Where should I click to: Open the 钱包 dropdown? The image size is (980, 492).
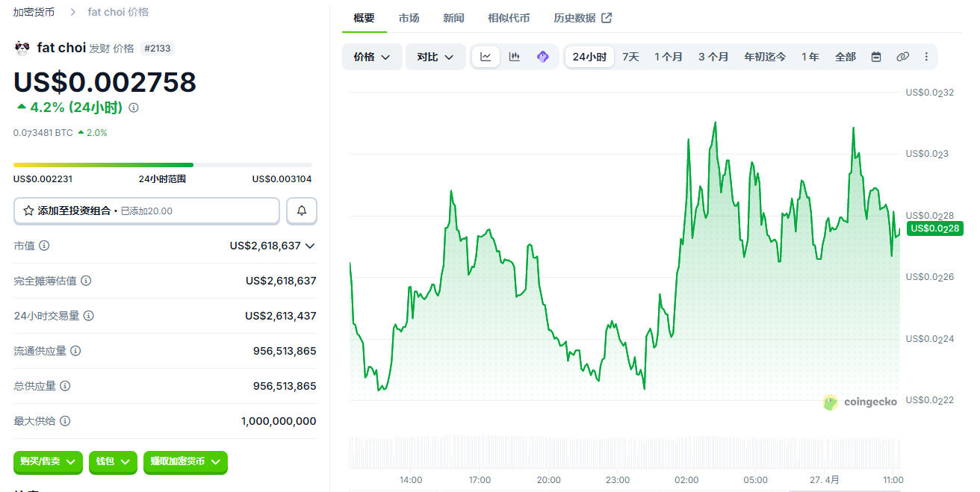click(114, 462)
